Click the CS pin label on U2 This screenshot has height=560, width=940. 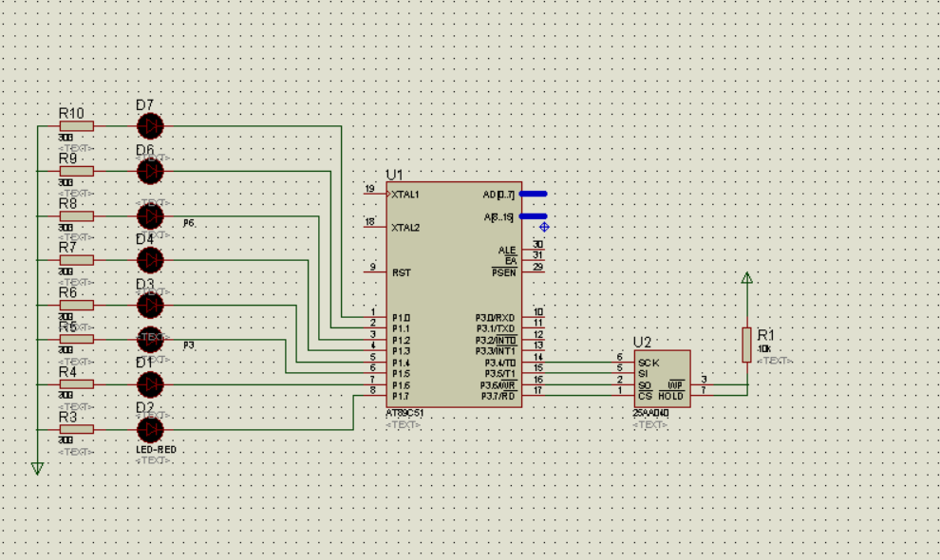[x=645, y=397]
